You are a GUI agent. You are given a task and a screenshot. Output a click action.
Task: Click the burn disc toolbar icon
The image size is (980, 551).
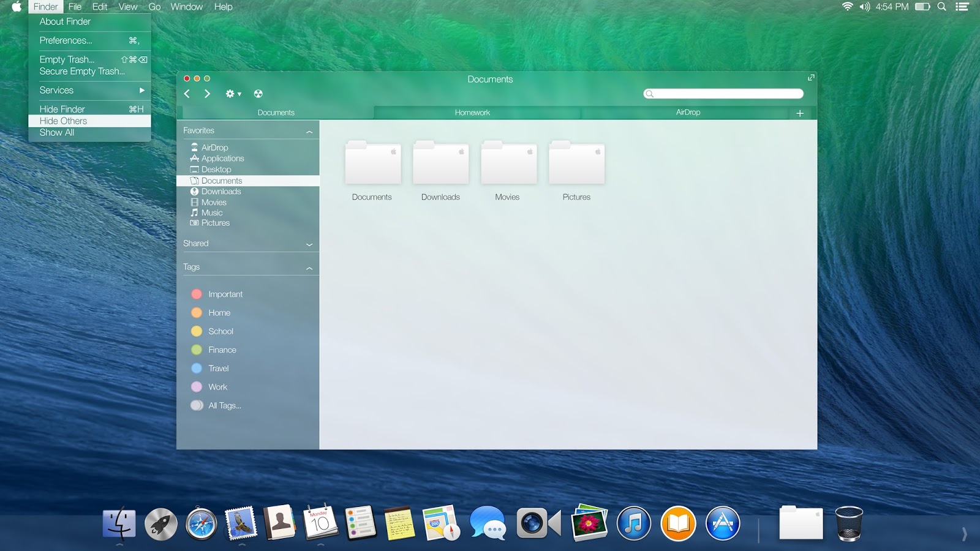[258, 94]
